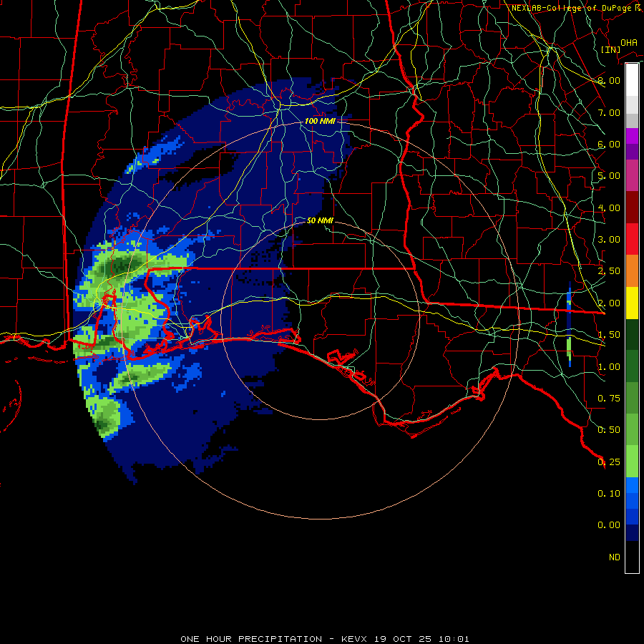Click the 4.00 legend value
Viewport: 644px width, 644px height.
click(x=609, y=208)
